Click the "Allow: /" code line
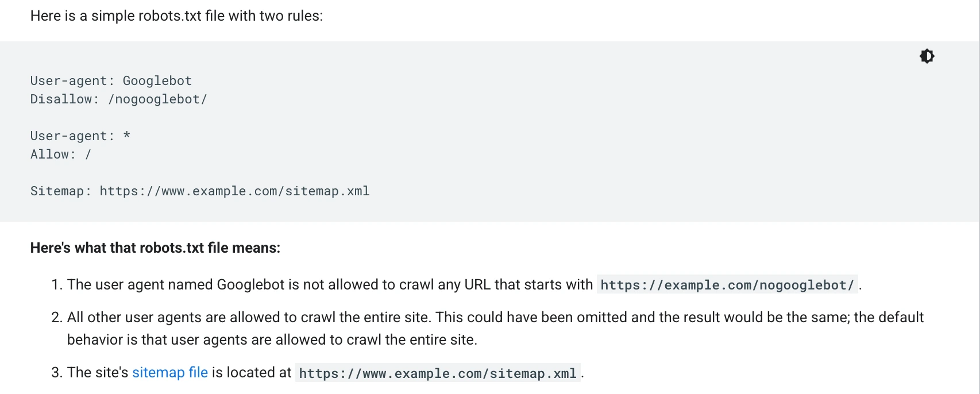The height and width of the screenshot is (394, 980). pyautogui.click(x=60, y=154)
